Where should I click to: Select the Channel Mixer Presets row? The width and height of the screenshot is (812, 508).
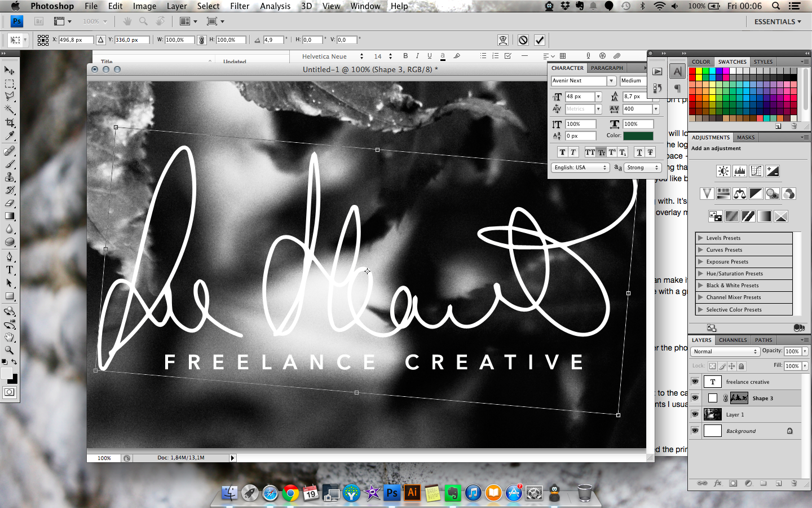point(744,297)
